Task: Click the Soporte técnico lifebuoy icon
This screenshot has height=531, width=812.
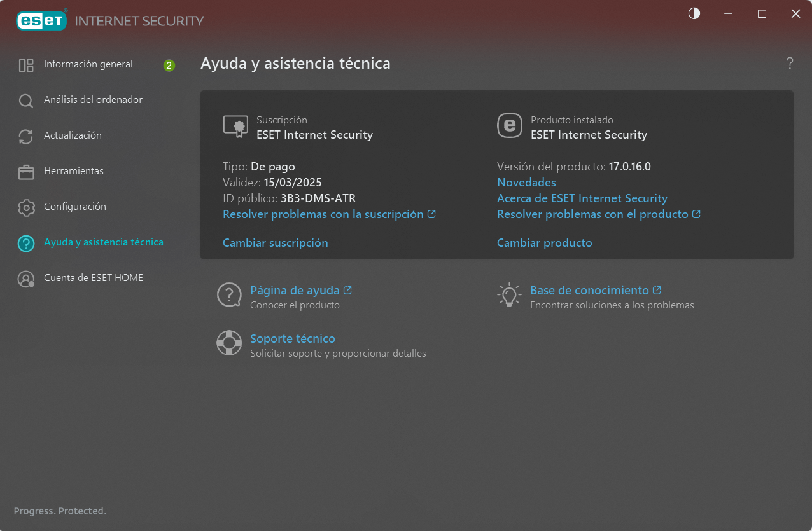Action: (229, 343)
